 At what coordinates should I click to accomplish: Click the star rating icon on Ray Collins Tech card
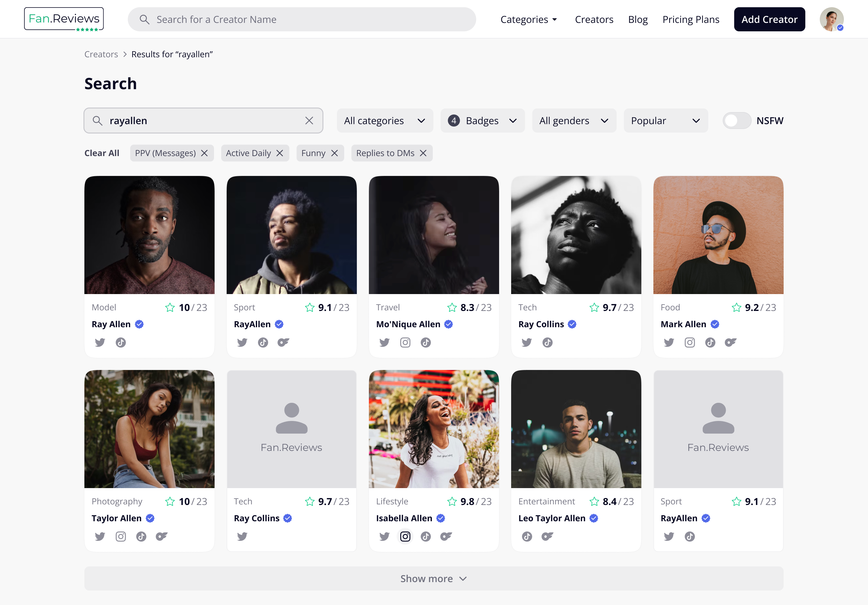594,308
